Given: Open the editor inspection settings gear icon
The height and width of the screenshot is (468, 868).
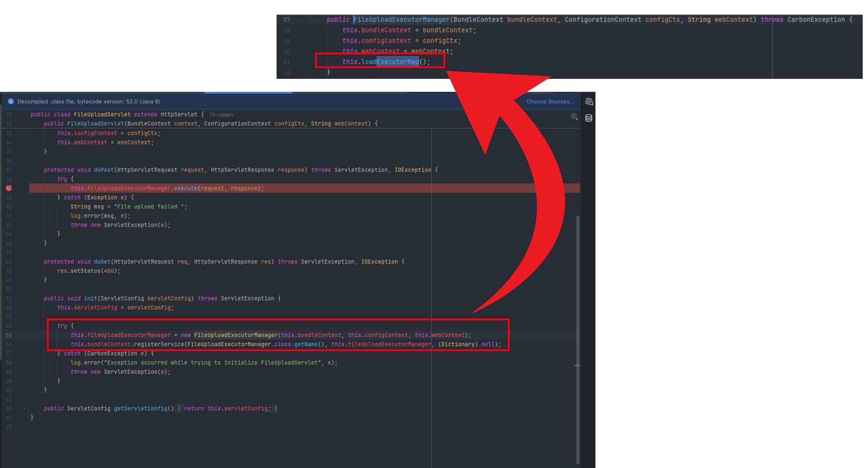Looking at the screenshot, I should point(573,116).
